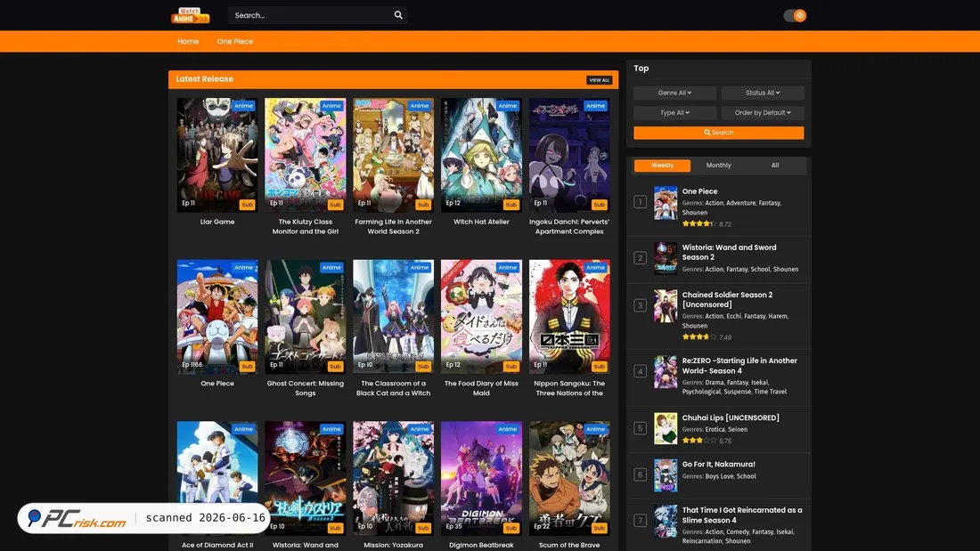Open Mission: Yozakura poster thumbnail
The width and height of the screenshot is (980, 551).
click(x=393, y=479)
